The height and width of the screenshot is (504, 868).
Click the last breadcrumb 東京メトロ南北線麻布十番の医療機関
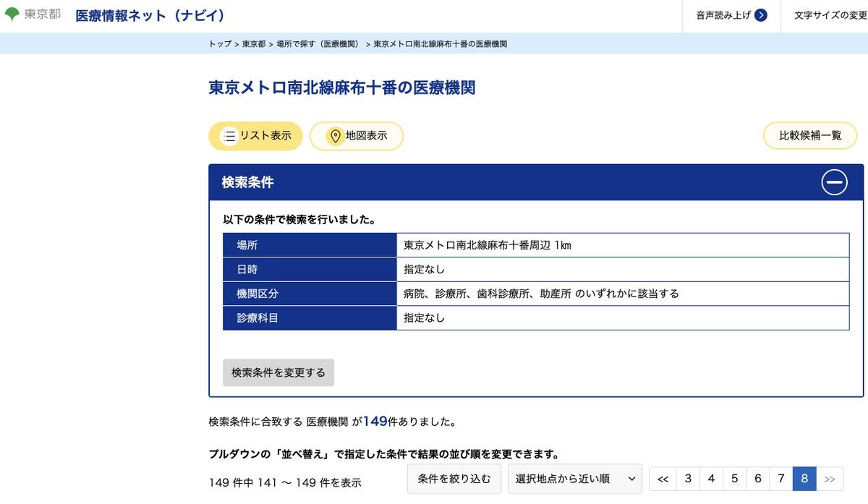(x=440, y=44)
